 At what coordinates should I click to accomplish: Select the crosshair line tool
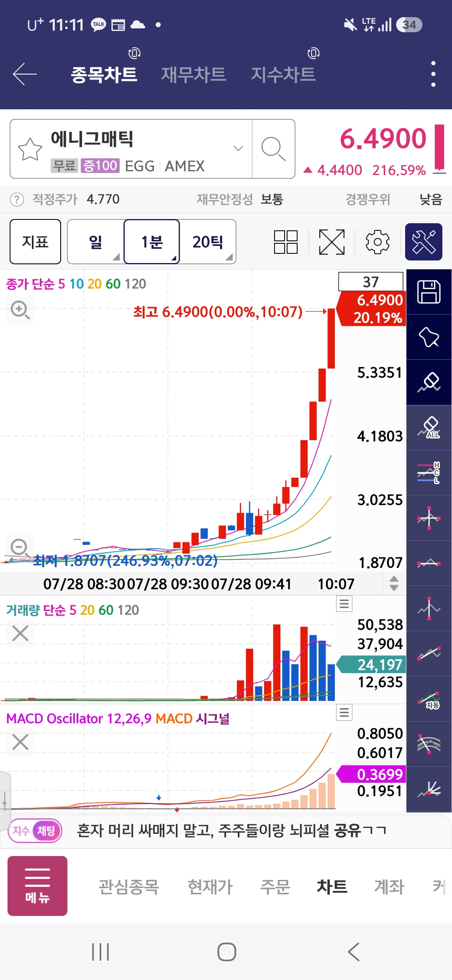coord(429,518)
